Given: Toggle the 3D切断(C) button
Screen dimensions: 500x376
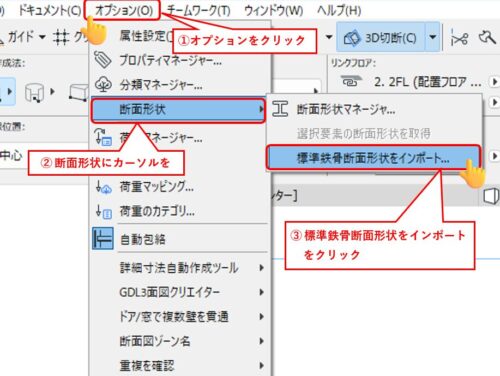Looking at the screenshot, I should point(381,37).
